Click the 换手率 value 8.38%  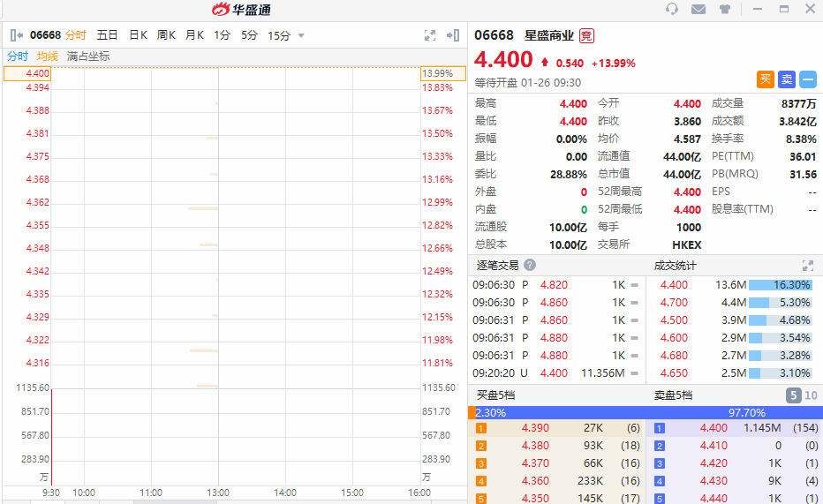801,139
